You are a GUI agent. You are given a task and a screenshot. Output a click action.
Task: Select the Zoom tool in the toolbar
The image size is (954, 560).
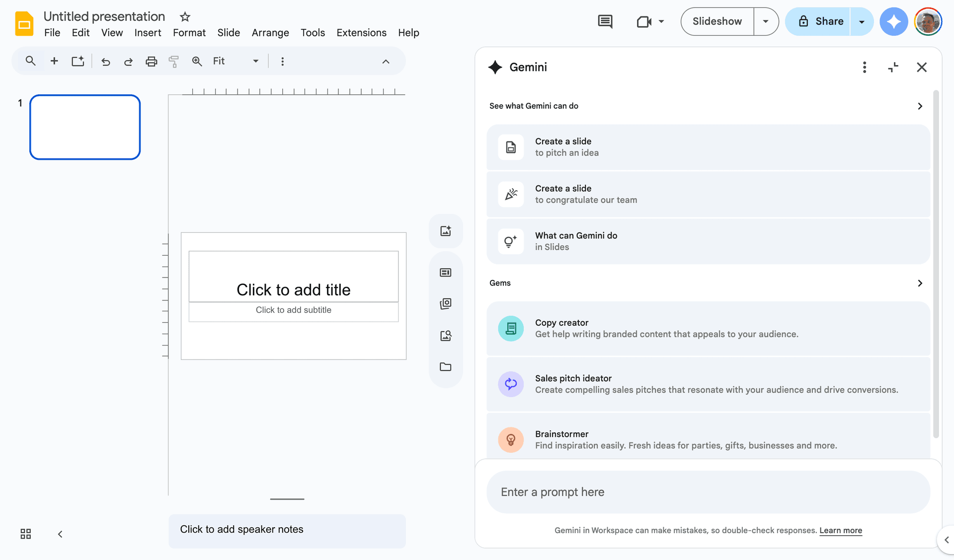(197, 61)
